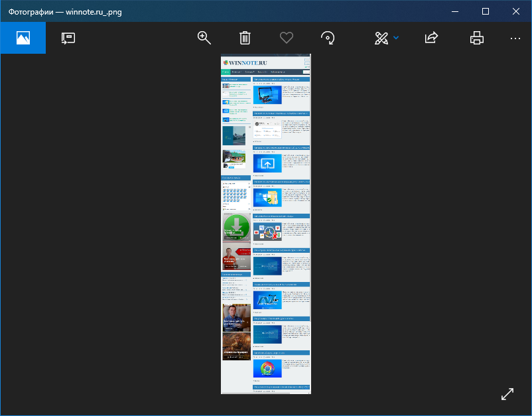
Task: Click the Chrome logo thumbnail in the image
Action: [x=267, y=369]
